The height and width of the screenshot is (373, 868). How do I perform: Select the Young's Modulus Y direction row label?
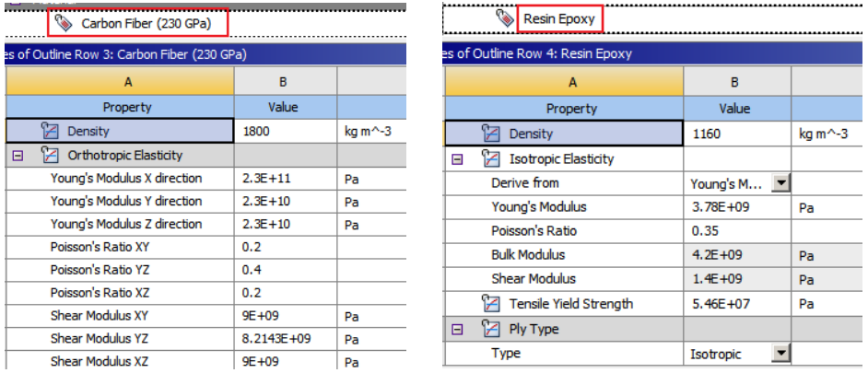coord(126,201)
